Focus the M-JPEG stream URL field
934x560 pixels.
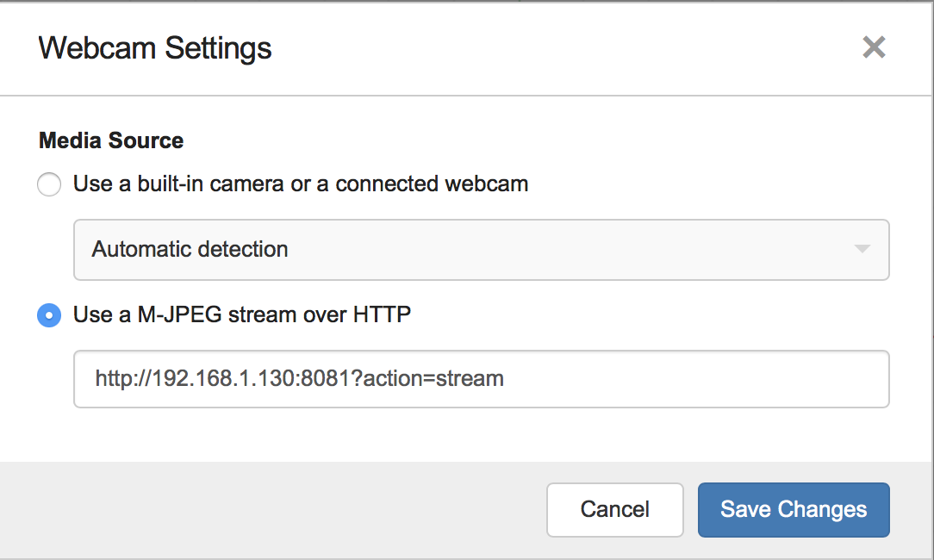tap(482, 379)
